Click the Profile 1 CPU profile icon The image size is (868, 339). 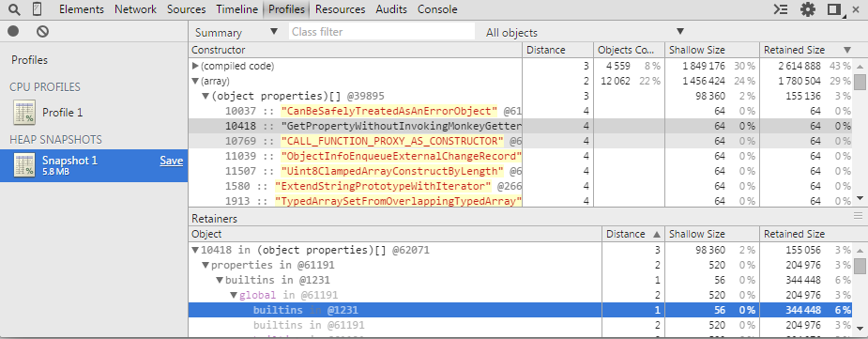coord(24,113)
